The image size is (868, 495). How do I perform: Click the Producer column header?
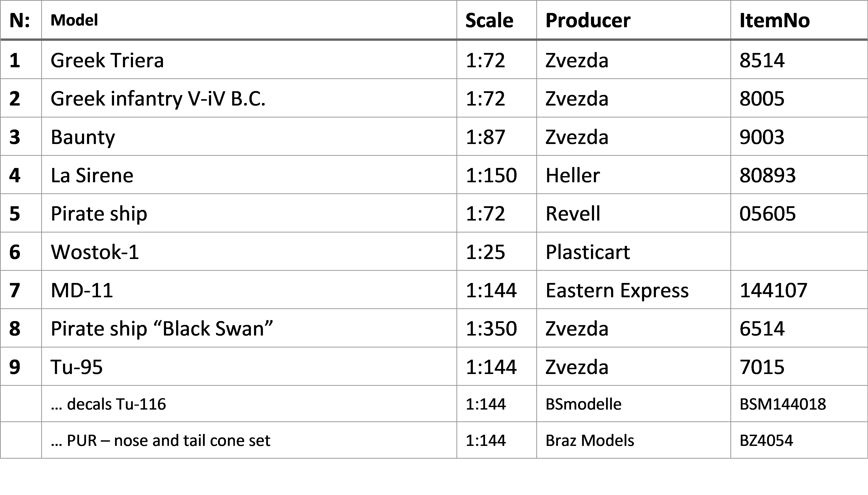point(588,20)
